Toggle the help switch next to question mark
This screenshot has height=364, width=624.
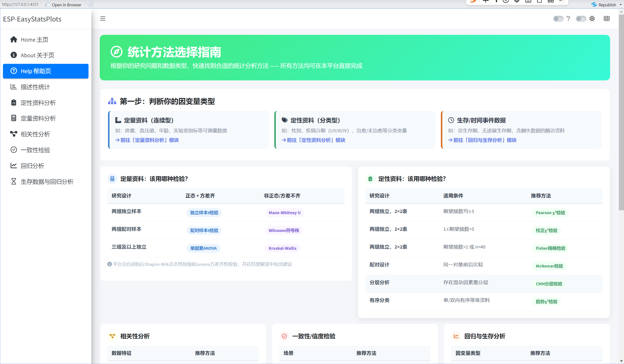[x=558, y=19]
